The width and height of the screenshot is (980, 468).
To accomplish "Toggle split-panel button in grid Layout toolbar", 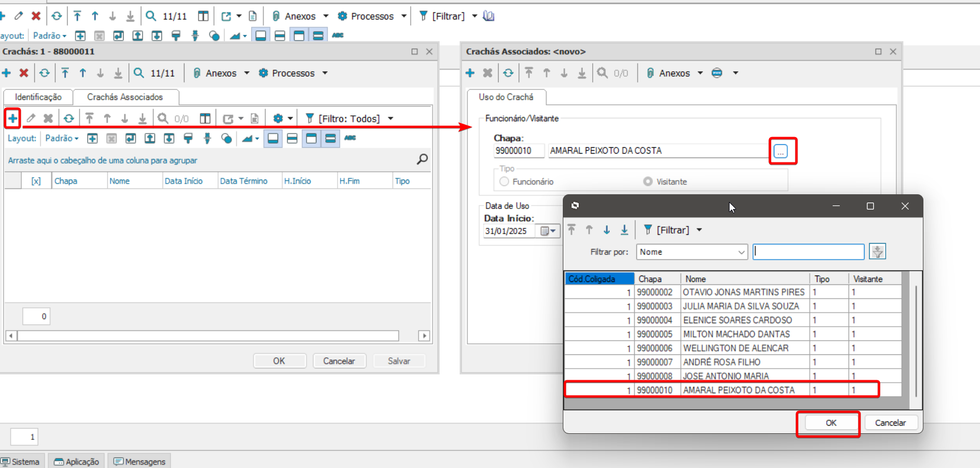I will click(x=292, y=138).
